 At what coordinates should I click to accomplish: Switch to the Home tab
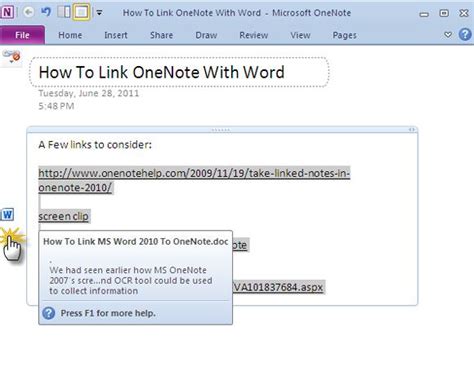(x=70, y=35)
